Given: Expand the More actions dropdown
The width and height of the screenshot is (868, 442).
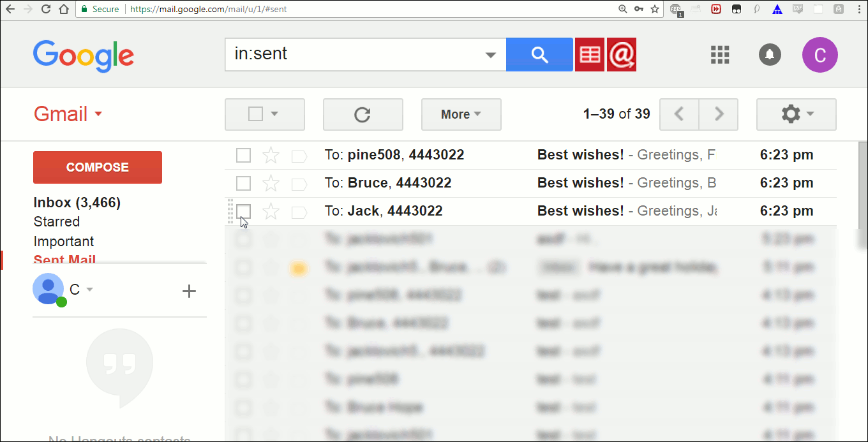Looking at the screenshot, I should click(461, 114).
